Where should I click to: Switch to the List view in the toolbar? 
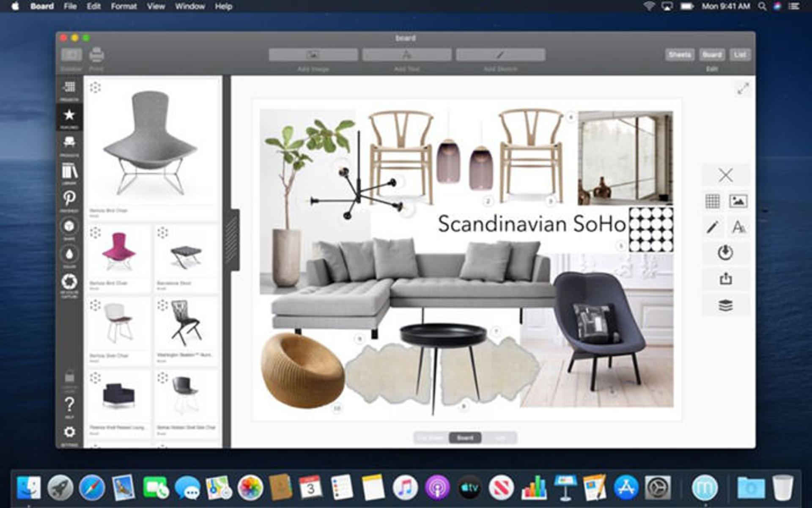(740, 55)
